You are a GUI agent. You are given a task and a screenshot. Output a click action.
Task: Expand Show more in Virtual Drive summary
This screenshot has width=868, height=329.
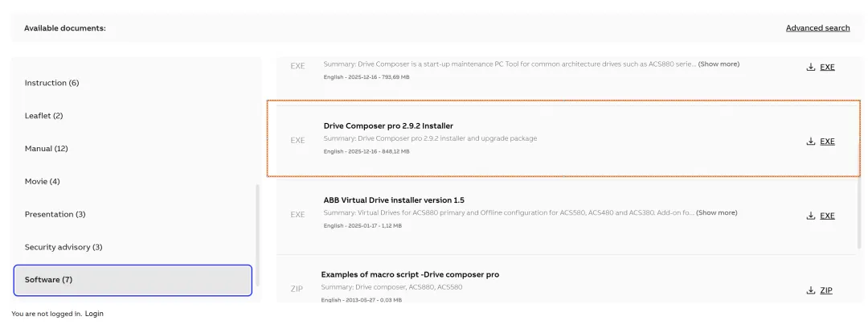coord(716,212)
